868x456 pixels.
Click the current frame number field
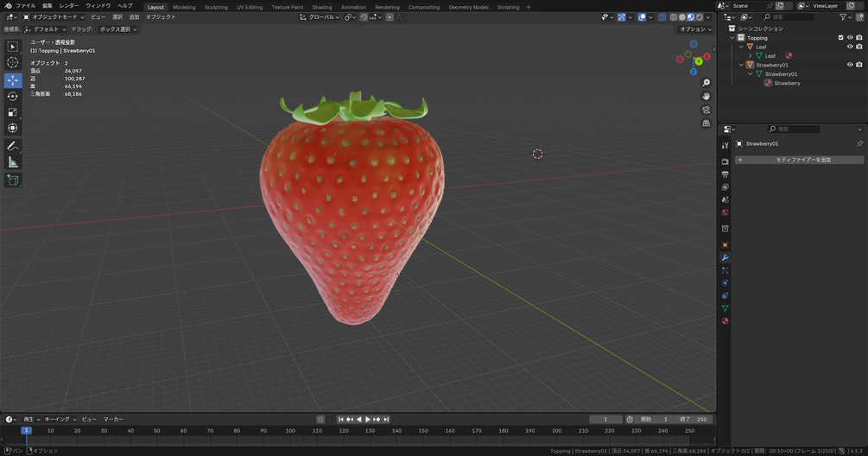click(x=605, y=420)
